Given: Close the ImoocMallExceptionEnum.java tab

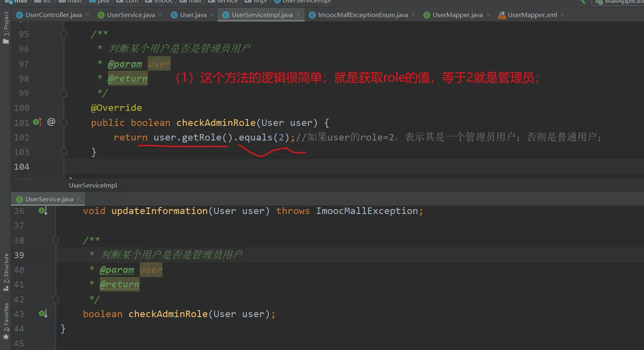Looking at the screenshot, I should pyautogui.click(x=413, y=15).
